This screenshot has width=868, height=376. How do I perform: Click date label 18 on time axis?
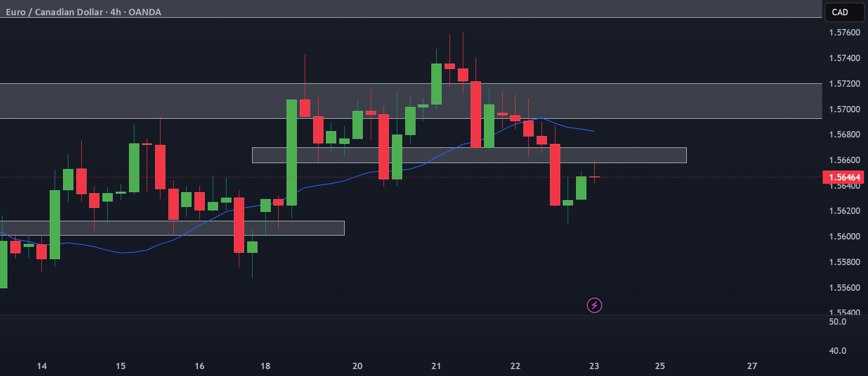[265, 366]
